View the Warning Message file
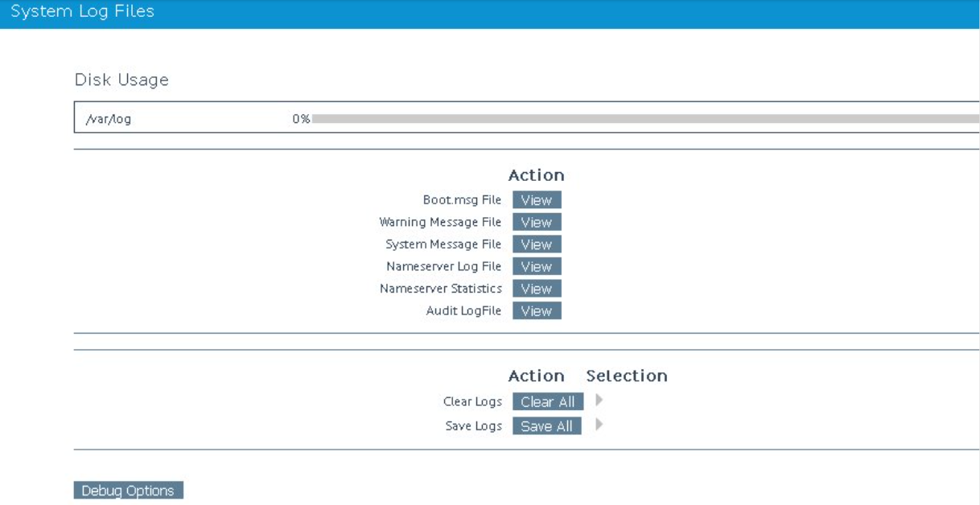This screenshot has width=980, height=505. pos(537,222)
